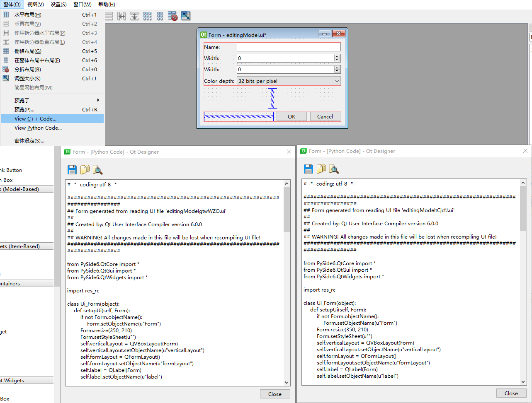Click the Qt logo in the editingModel.ui title bar

tap(203, 34)
